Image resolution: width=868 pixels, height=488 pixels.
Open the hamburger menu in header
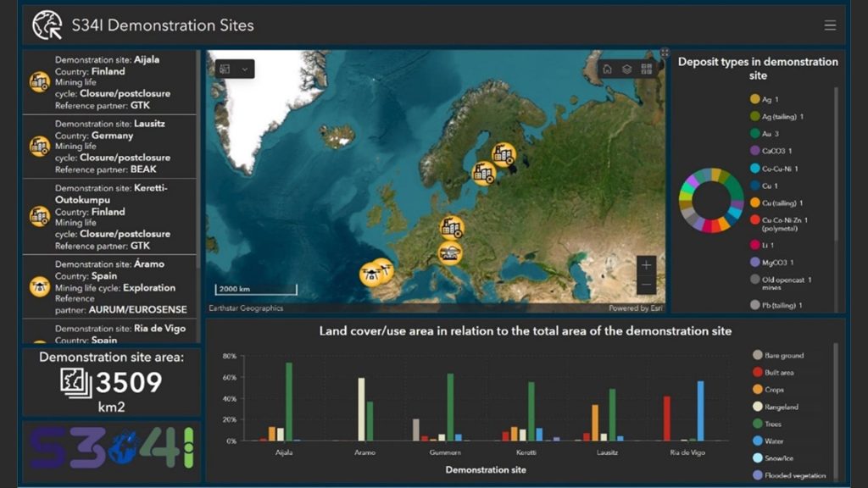tap(830, 25)
